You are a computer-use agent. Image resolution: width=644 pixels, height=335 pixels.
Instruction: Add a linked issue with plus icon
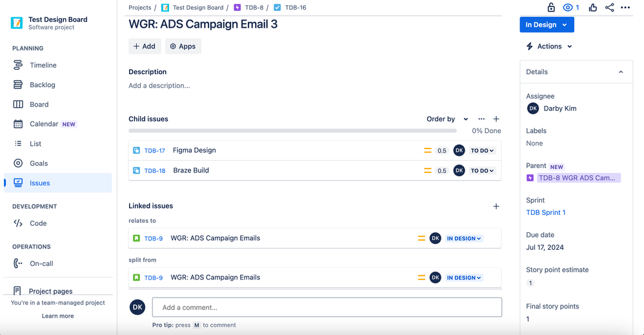coord(496,207)
